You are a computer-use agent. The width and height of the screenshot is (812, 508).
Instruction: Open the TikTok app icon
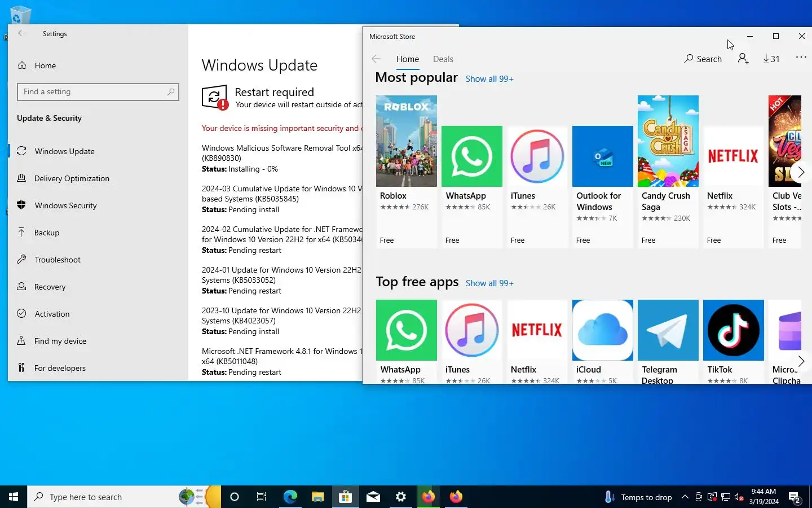tap(733, 330)
